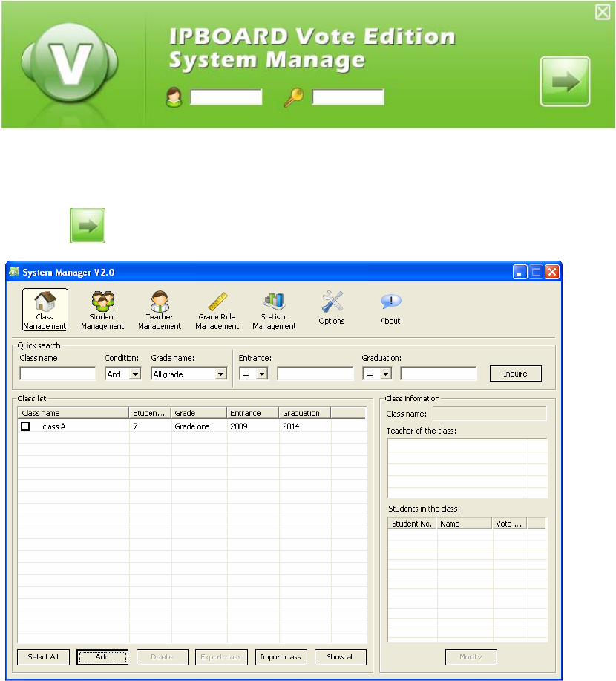Click the user avatar icon beside username field
This screenshot has height=681, width=616.
tap(174, 97)
